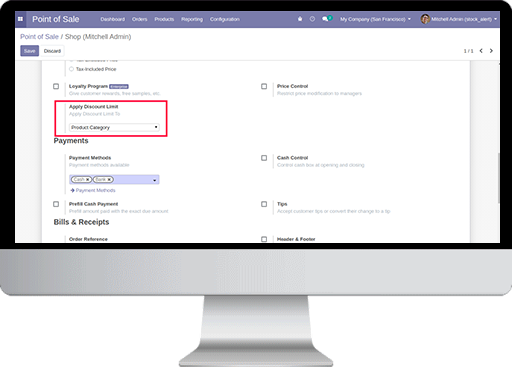
Task: Enable the Loyalty Program checkbox
Action: pos(56,86)
